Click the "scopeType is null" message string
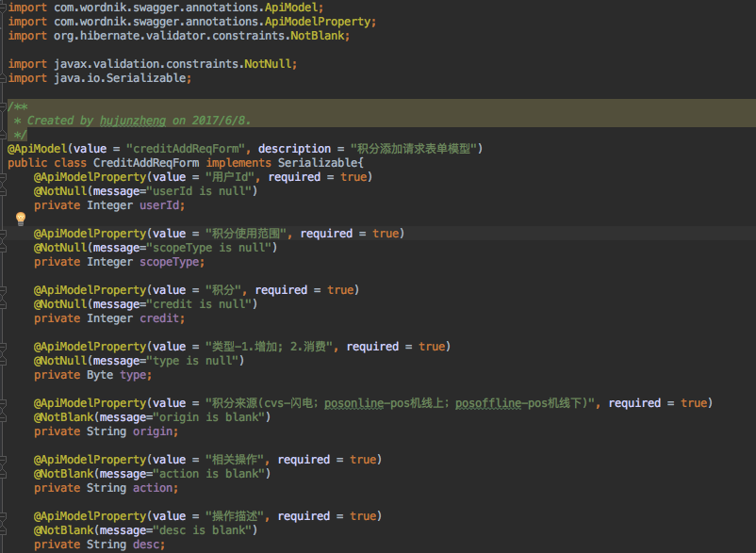 pyautogui.click(x=208, y=248)
